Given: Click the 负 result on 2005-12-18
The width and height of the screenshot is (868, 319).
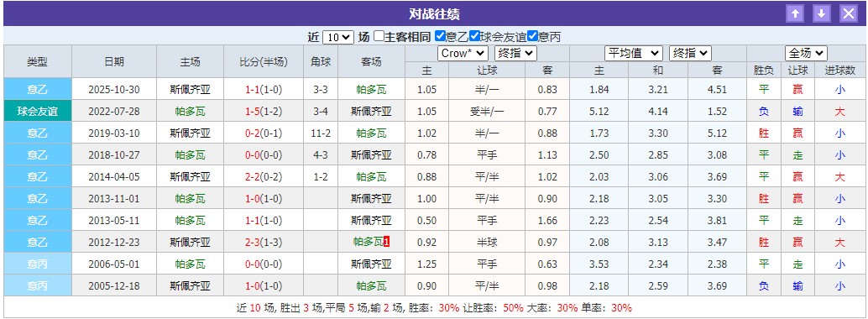Looking at the screenshot, I should (x=764, y=285).
